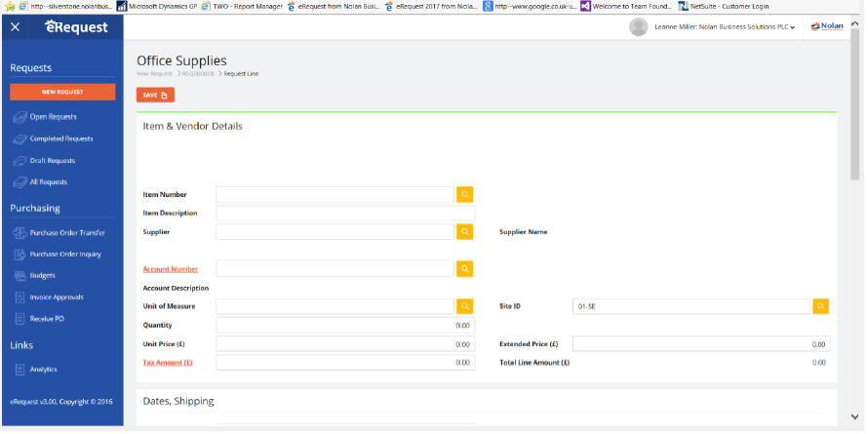Open Invoice Approvals page
The image size is (868, 434).
click(56, 297)
